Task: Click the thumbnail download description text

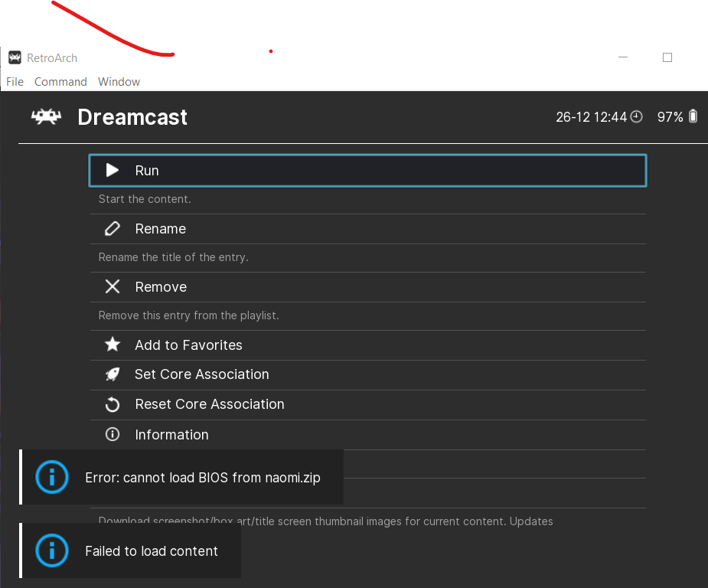Action: tap(325, 521)
